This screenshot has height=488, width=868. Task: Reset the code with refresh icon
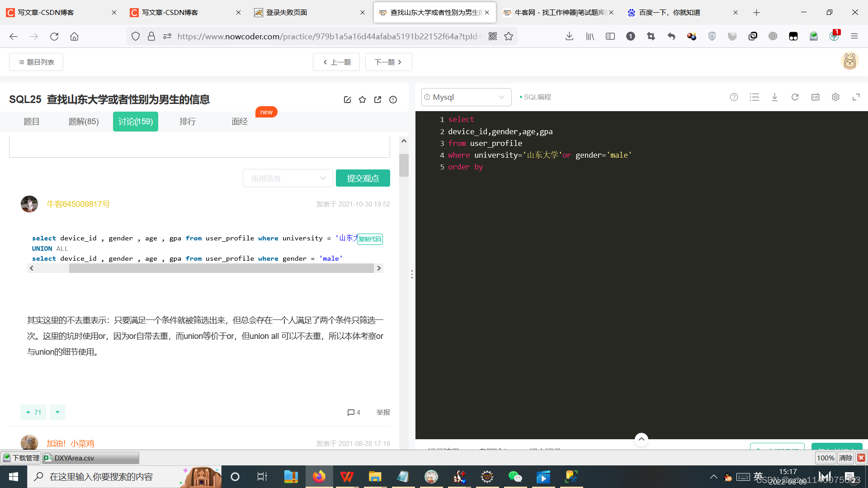pyautogui.click(x=795, y=97)
